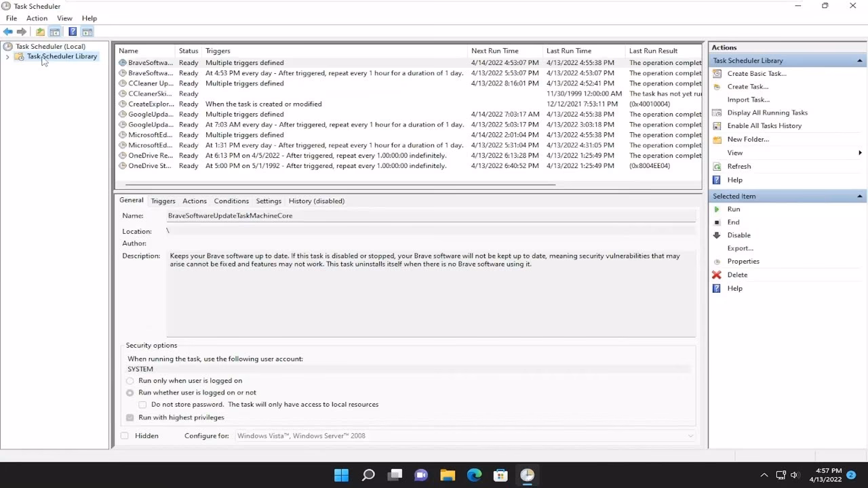The width and height of the screenshot is (868, 488).
Task: Collapse the Selected Item actions section
Action: (859, 196)
